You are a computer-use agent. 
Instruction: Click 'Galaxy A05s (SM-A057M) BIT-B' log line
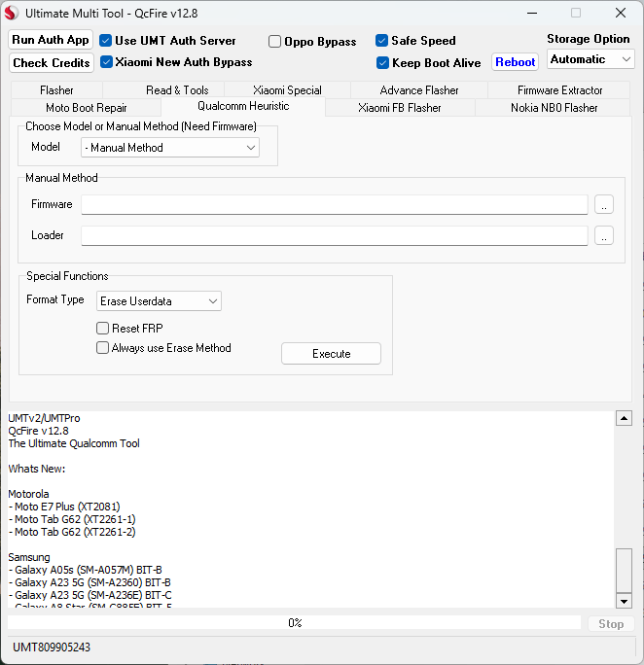[x=85, y=570]
